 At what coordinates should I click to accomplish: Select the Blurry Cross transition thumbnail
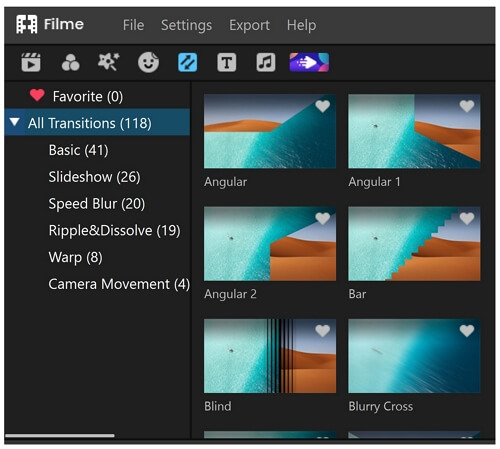[414, 356]
